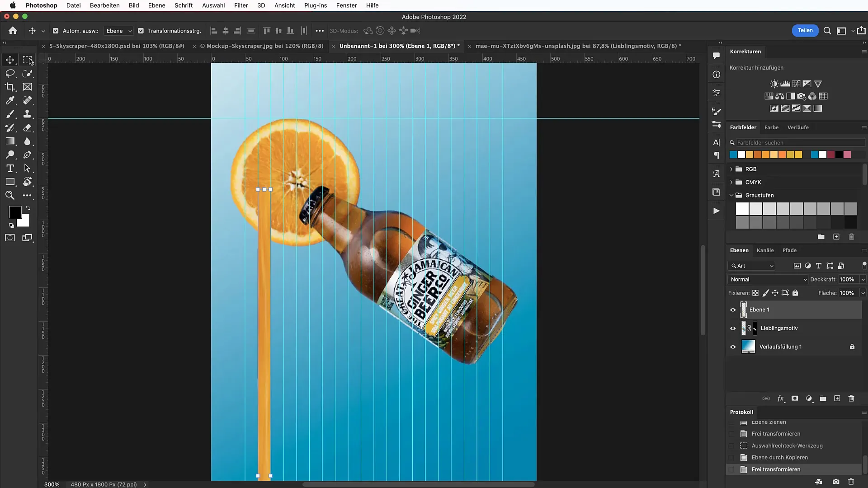Select the Hand tool

(x=27, y=182)
